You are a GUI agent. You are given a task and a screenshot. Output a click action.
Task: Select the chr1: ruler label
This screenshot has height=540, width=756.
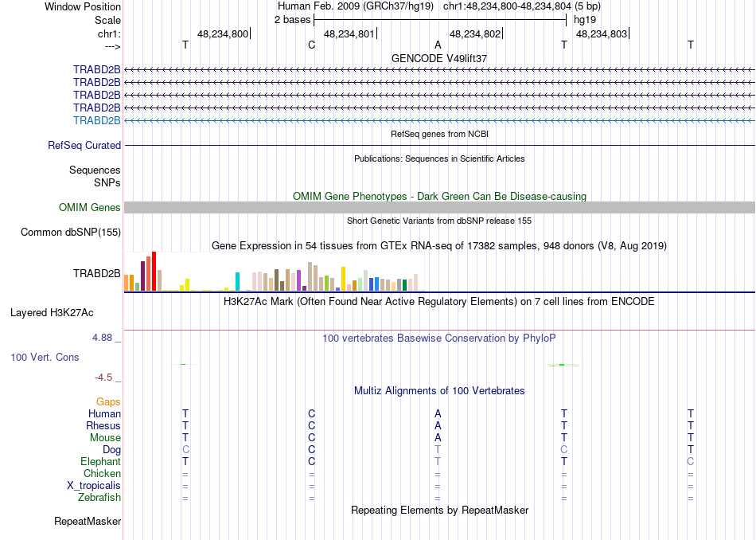[109, 33]
